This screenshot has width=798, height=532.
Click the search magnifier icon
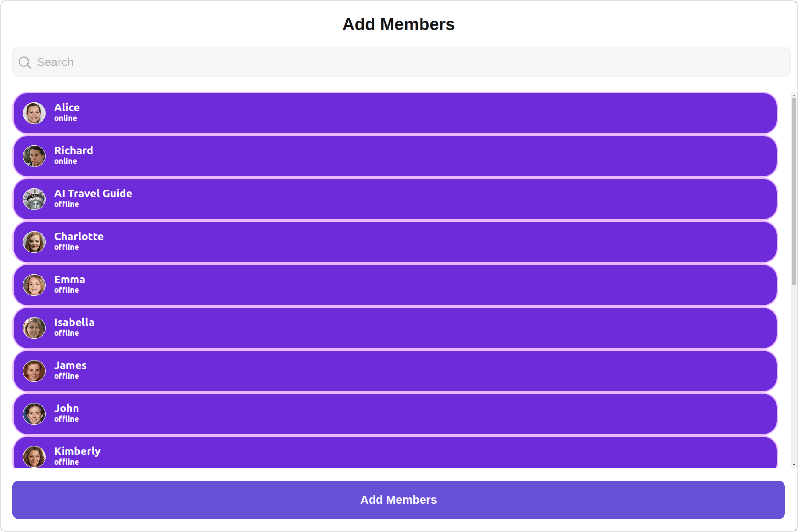pyautogui.click(x=25, y=63)
